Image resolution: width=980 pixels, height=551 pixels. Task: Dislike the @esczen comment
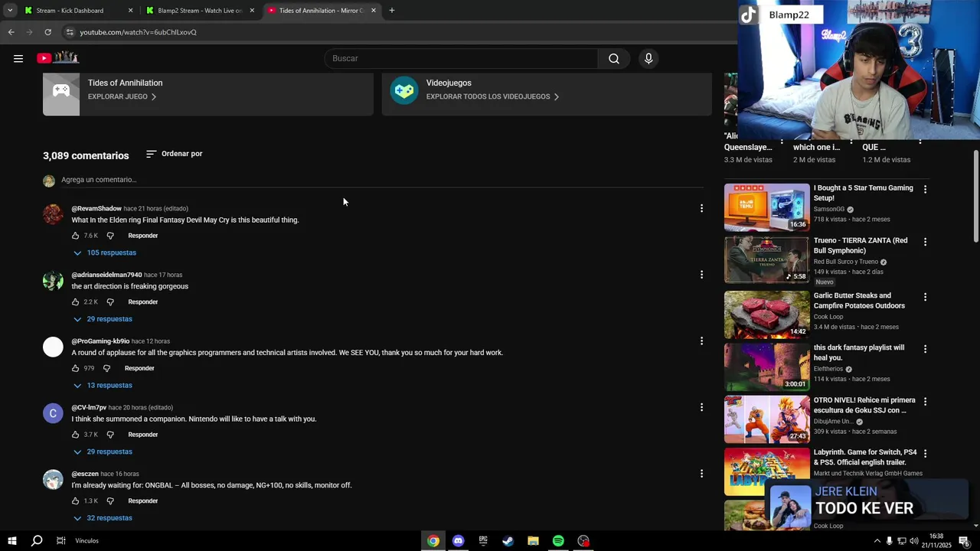click(x=110, y=501)
